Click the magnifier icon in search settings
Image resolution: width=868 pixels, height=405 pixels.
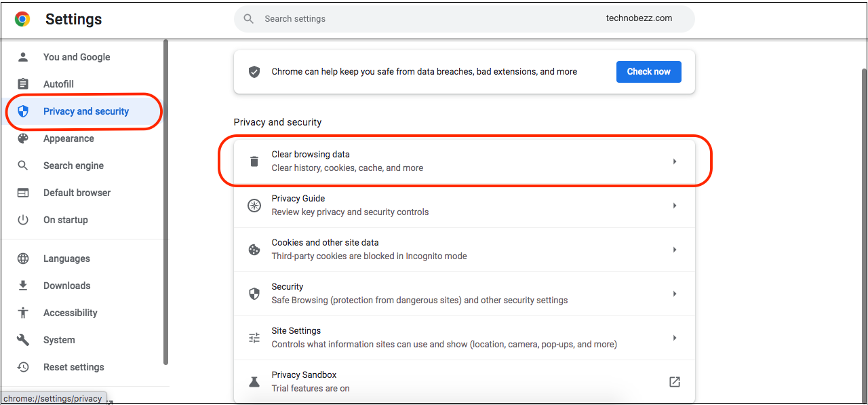(x=249, y=19)
